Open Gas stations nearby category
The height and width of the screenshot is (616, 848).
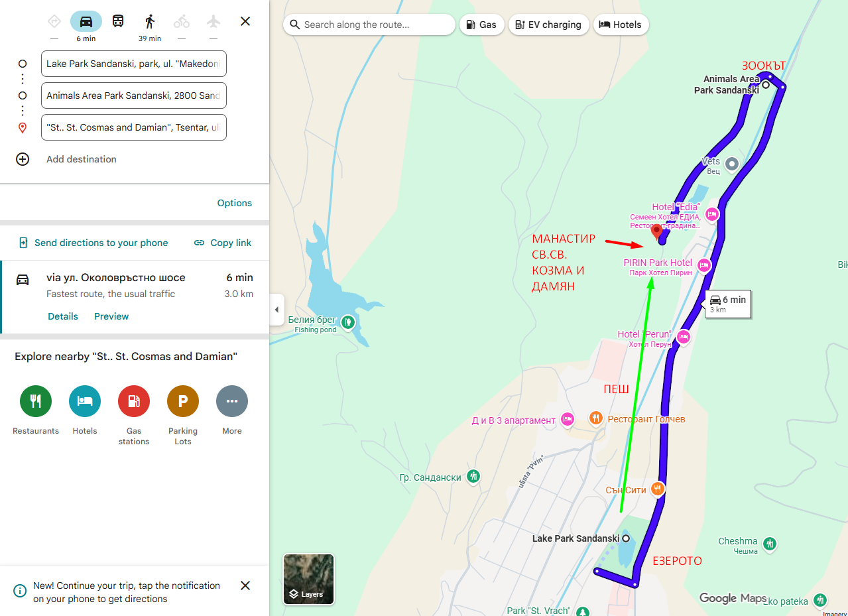pyautogui.click(x=134, y=401)
